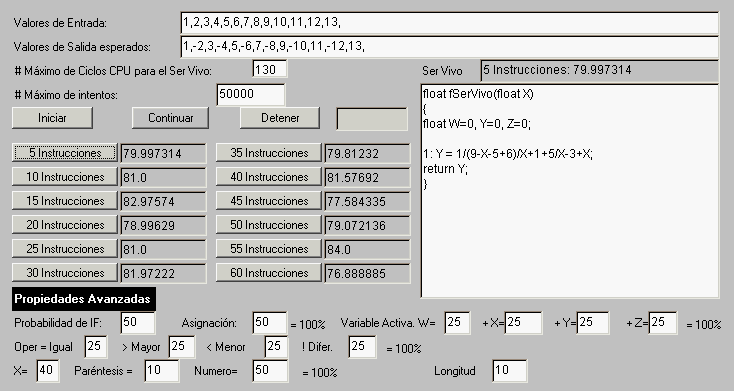Click the Iniciar button
Image resolution: width=734 pixels, height=391 pixels.
[52, 118]
